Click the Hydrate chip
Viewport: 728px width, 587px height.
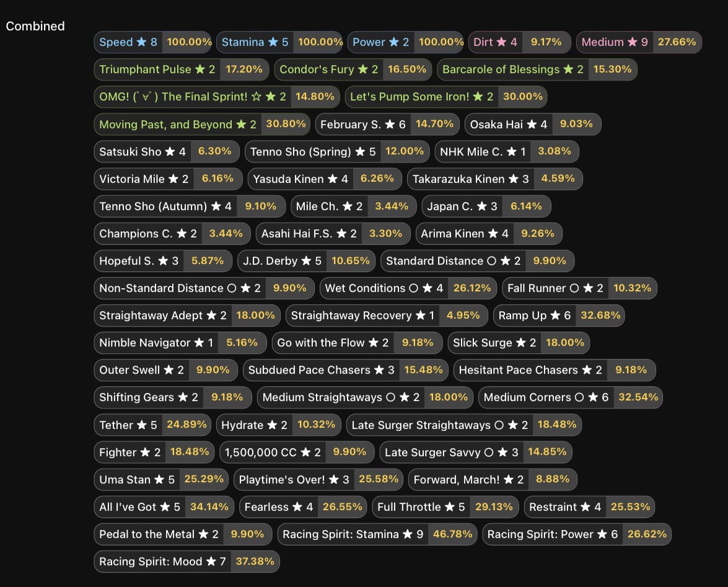tap(279, 425)
